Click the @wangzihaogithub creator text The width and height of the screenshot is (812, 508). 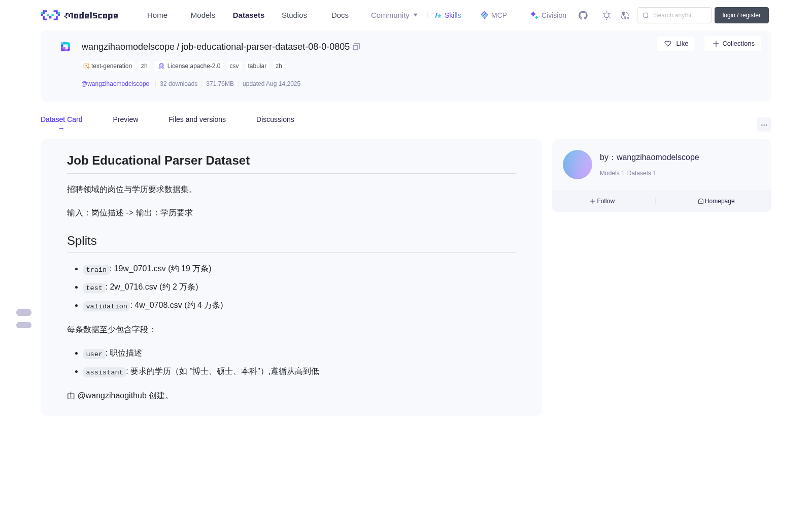pos(112,396)
